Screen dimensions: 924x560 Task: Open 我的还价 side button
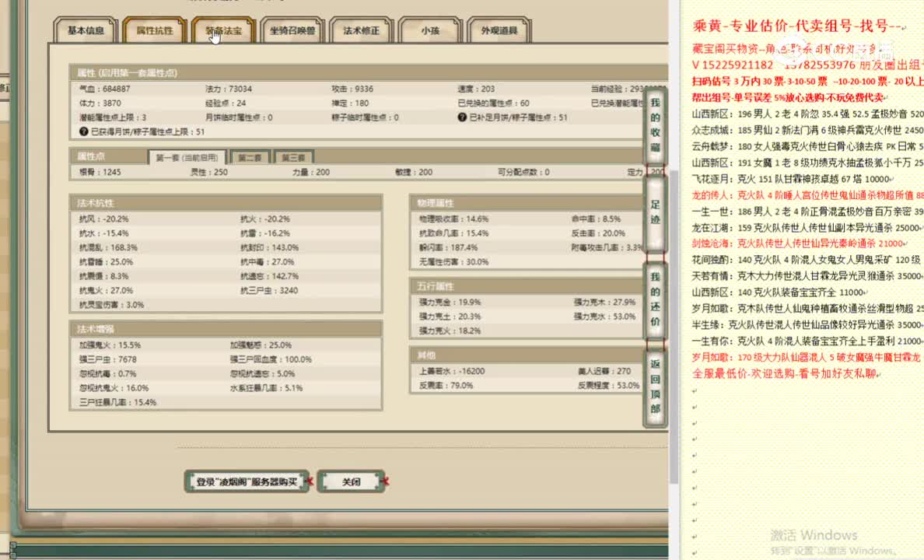click(x=656, y=299)
